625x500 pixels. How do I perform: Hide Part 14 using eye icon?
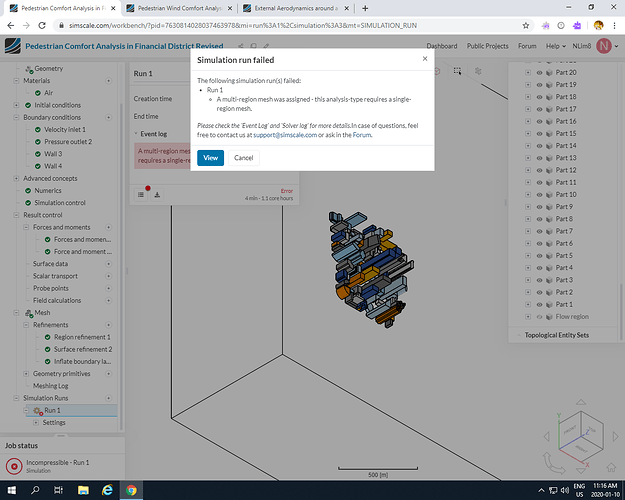point(539,146)
